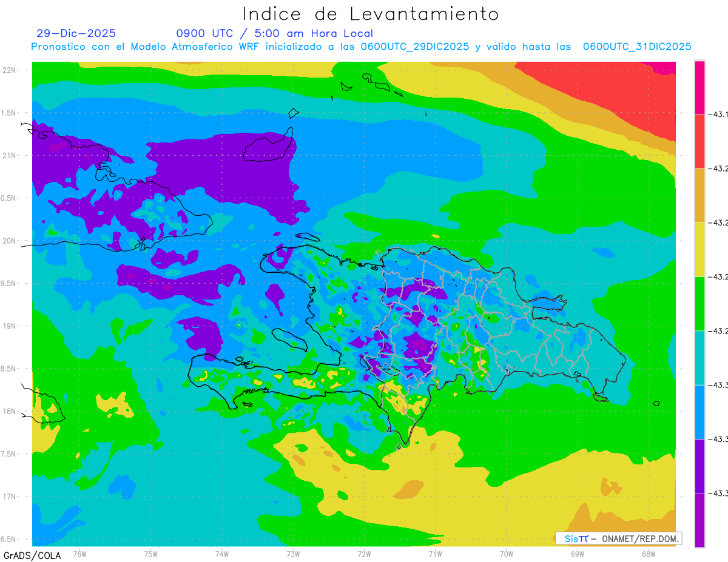
Task: Choose the yellow segment of the legend bar
Action: [699, 249]
